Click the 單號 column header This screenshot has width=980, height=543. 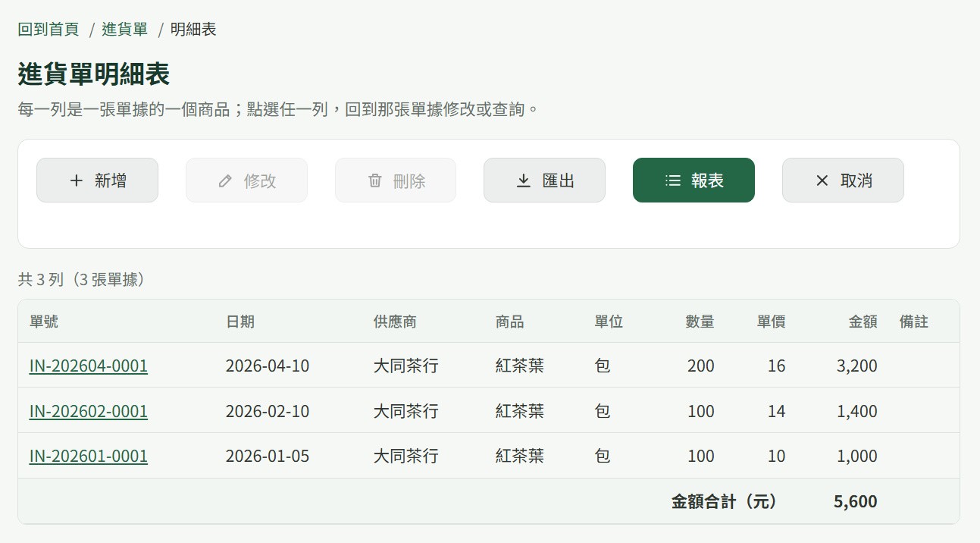pos(44,322)
